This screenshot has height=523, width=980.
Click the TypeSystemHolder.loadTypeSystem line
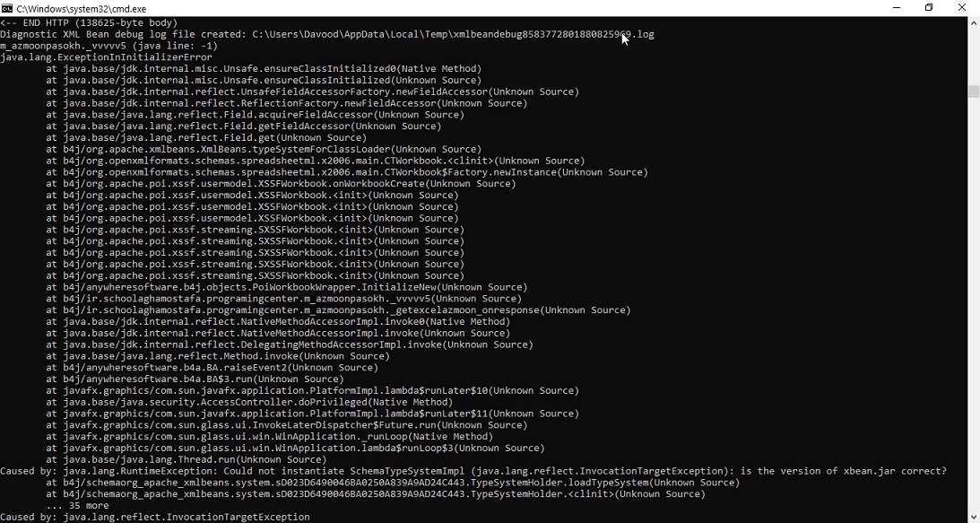click(x=393, y=483)
